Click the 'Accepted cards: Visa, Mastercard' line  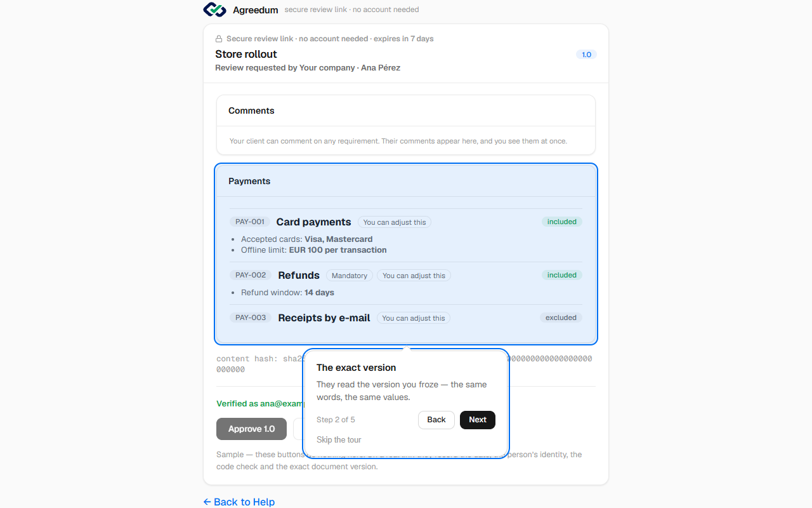[307, 239]
